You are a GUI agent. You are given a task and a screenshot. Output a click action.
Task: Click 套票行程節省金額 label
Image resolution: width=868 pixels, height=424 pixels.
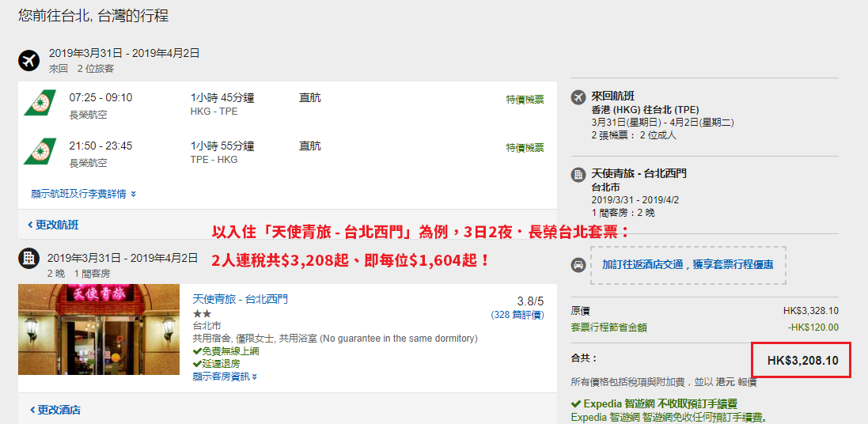click(x=609, y=327)
